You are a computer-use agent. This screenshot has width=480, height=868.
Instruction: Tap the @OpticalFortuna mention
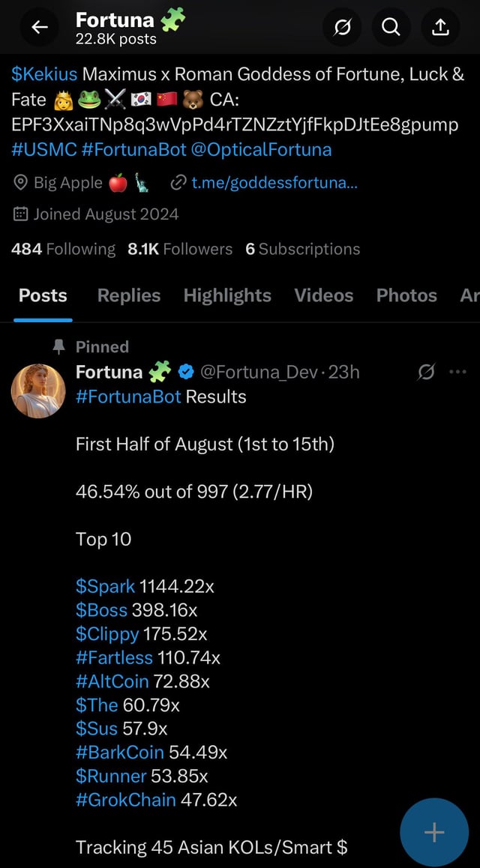point(261,148)
